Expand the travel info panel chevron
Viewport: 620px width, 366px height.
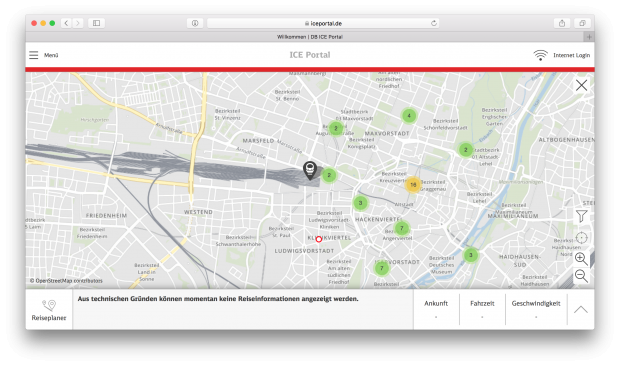[x=580, y=309]
